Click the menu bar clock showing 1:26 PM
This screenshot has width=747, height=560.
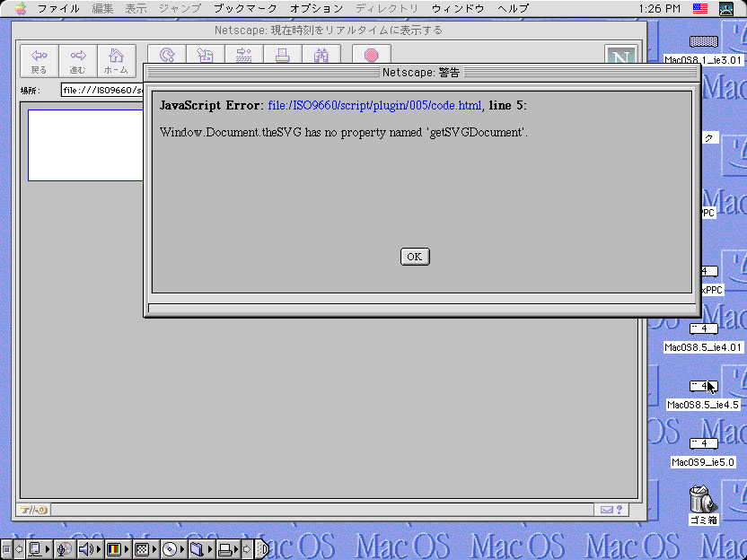pyautogui.click(x=659, y=9)
